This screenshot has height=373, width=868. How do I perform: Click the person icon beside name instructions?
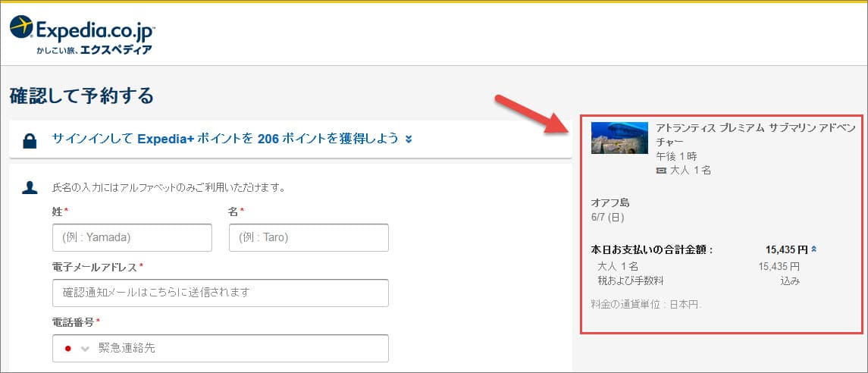[x=30, y=187]
